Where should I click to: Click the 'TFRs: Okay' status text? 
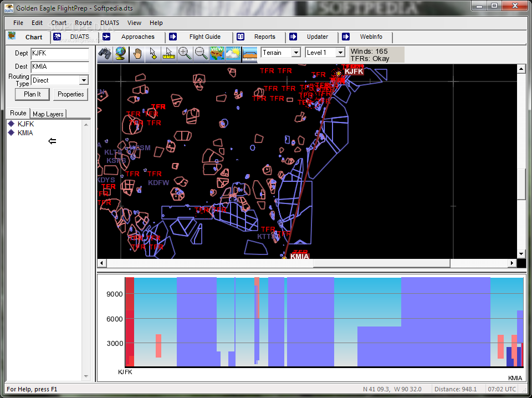pos(370,58)
